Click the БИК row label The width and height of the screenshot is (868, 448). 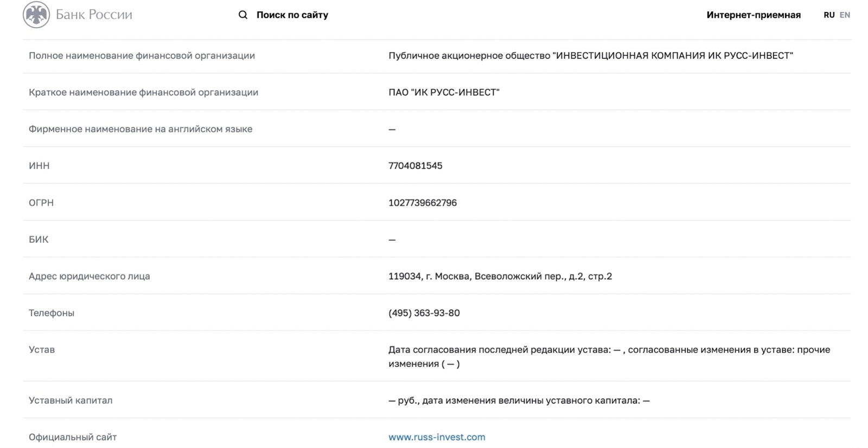pos(39,240)
